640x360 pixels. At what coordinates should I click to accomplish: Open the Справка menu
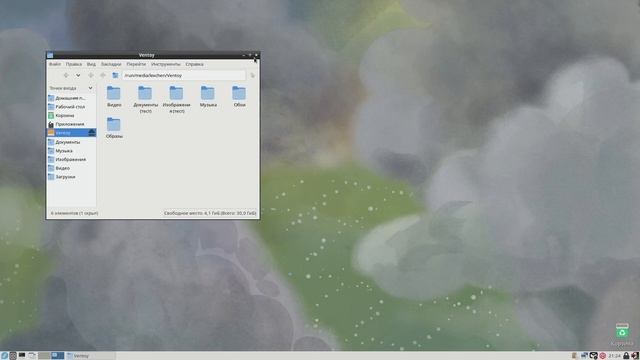(194, 64)
